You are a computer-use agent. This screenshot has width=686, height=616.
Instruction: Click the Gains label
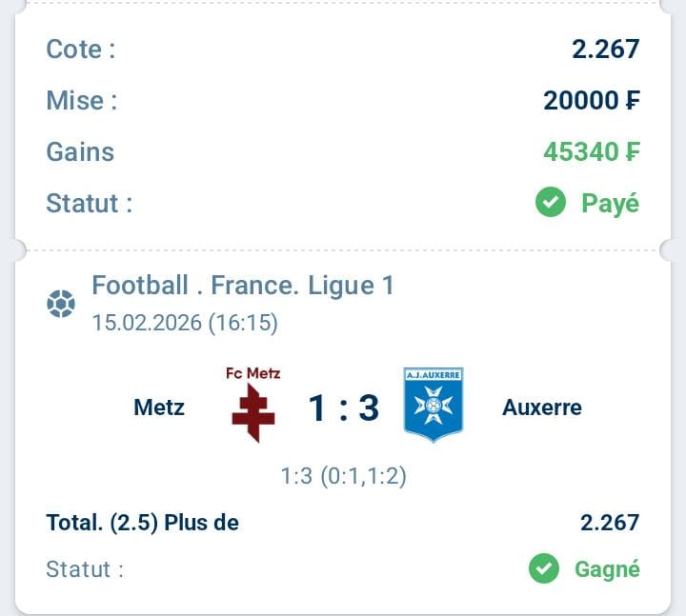point(80,151)
